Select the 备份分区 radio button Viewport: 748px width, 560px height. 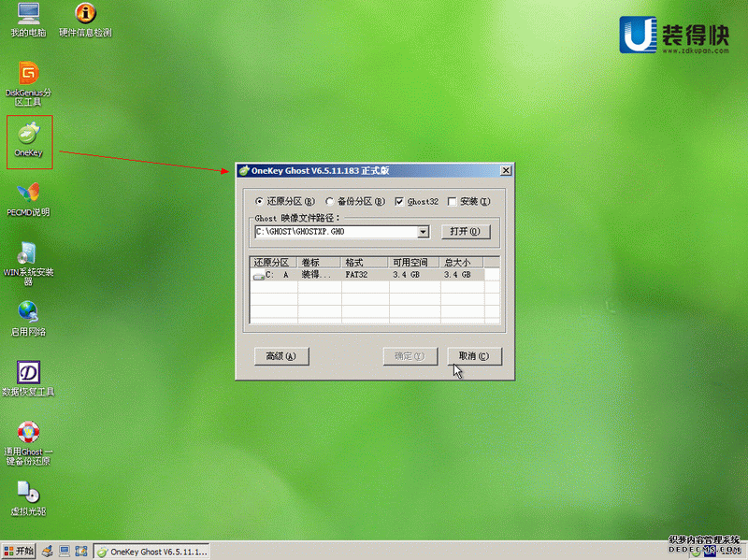point(330,201)
